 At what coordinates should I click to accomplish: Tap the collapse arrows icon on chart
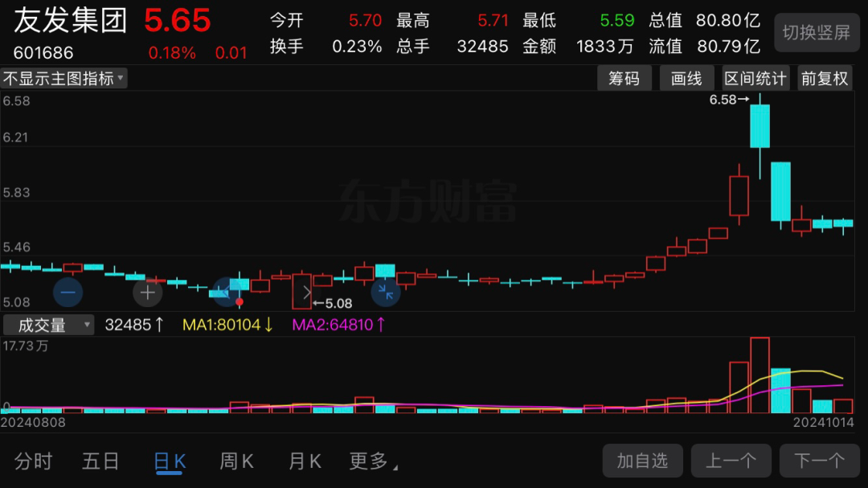pyautogui.click(x=386, y=293)
